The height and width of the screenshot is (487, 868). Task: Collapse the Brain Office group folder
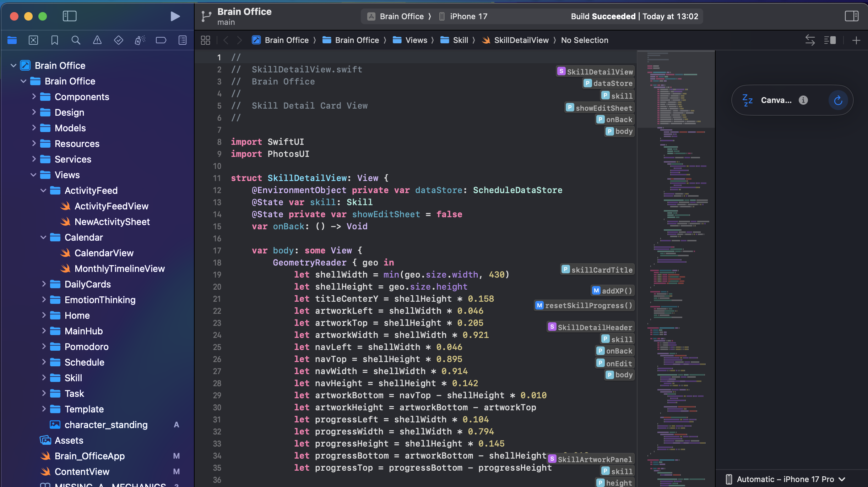pyautogui.click(x=23, y=81)
